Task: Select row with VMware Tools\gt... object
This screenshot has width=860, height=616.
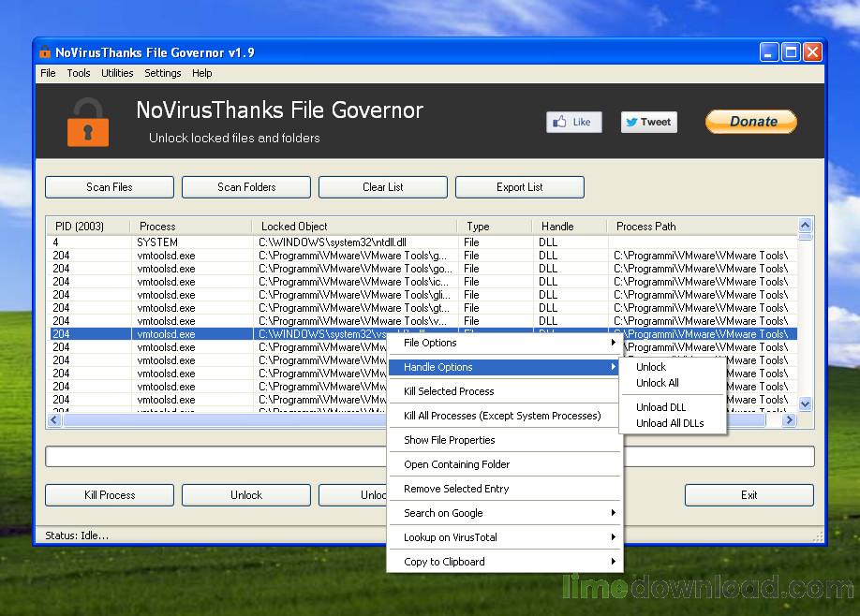Action: [423, 308]
